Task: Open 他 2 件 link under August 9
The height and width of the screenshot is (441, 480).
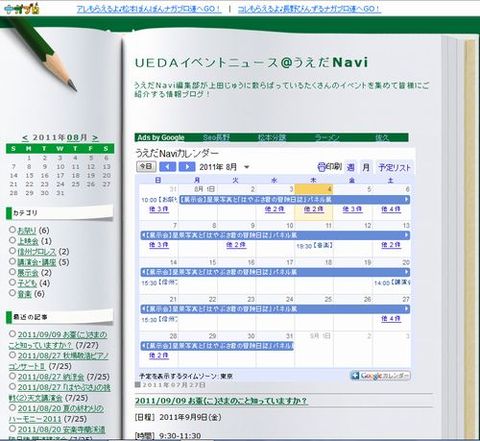Action: pos(236,245)
